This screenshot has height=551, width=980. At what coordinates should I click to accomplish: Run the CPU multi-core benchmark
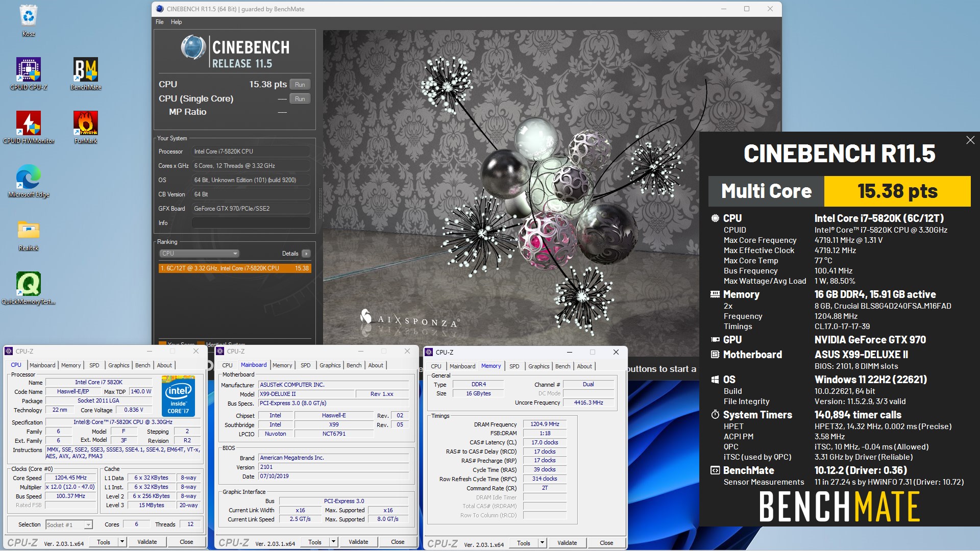pos(300,85)
